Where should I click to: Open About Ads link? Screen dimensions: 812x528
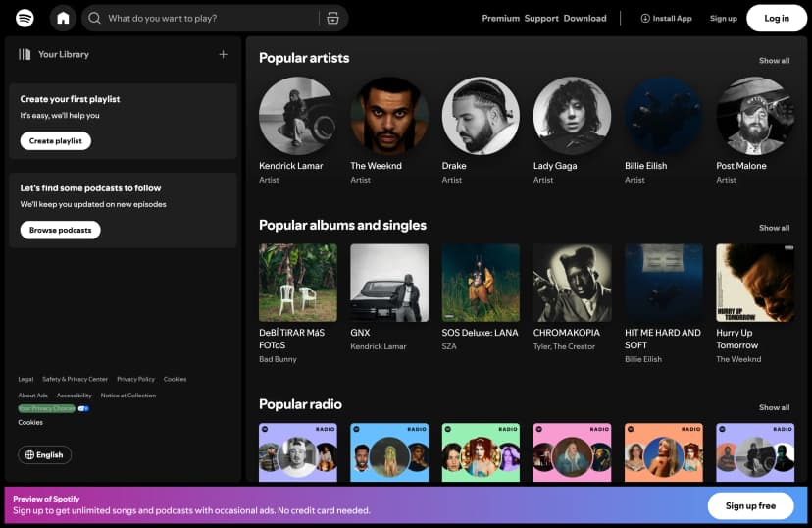tap(32, 396)
